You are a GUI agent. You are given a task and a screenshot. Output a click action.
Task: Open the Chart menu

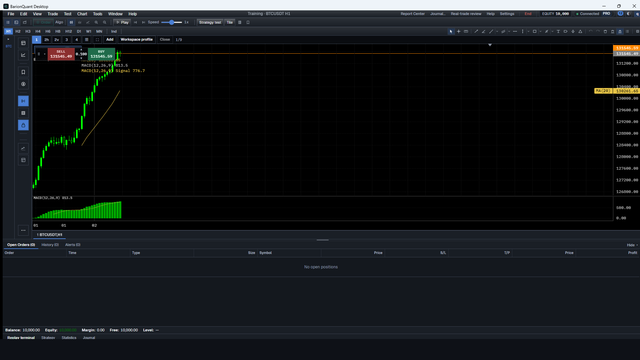(x=82, y=14)
